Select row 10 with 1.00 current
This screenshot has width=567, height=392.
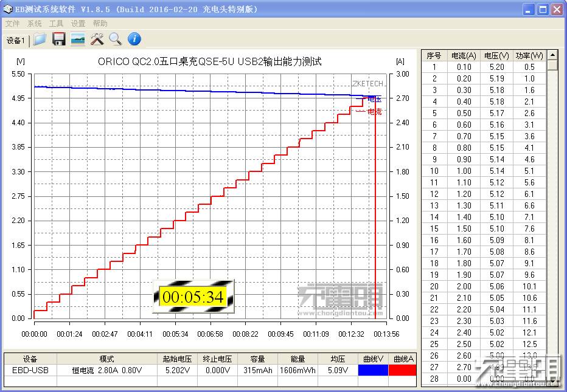click(x=484, y=171)
